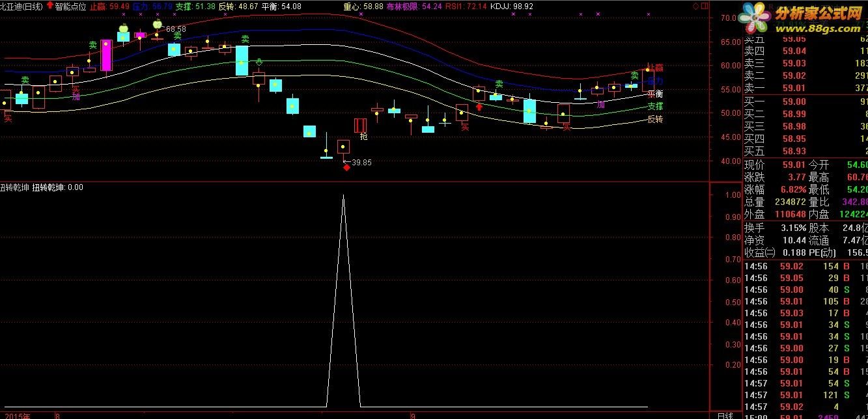Image resolution: width=868 pixels, height=419 pixels.
Task: Click the white spike peak in the 扭转乾坤 panel
Action: [x=343, y=195]
